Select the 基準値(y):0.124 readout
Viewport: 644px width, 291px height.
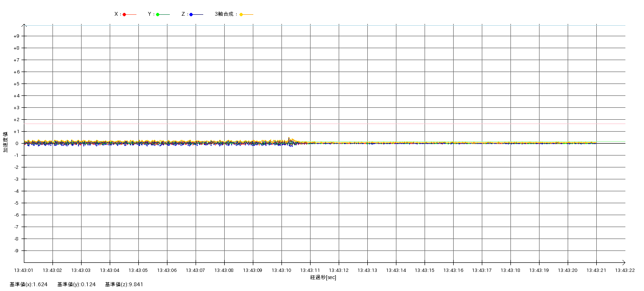click(76, 285)
